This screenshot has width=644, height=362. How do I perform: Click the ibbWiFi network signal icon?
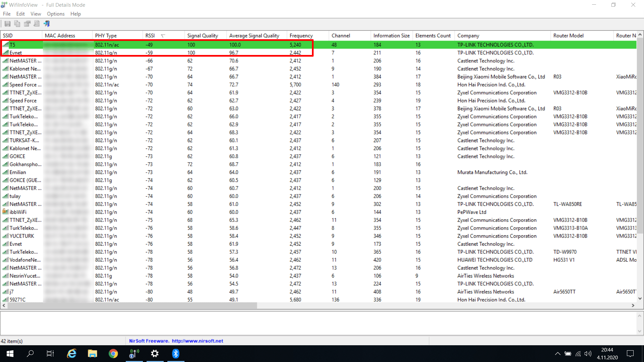pos(5,212)
